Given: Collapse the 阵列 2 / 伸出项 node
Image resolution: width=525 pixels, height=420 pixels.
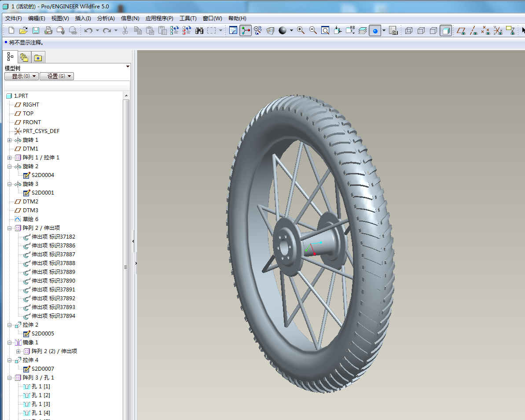Looking at the screenshot, I should 10,228.
